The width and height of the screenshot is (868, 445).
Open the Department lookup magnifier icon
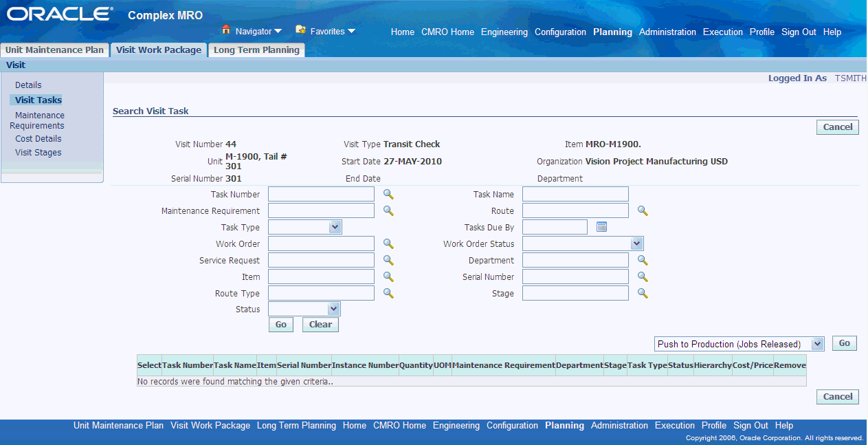tap(643, 261)
